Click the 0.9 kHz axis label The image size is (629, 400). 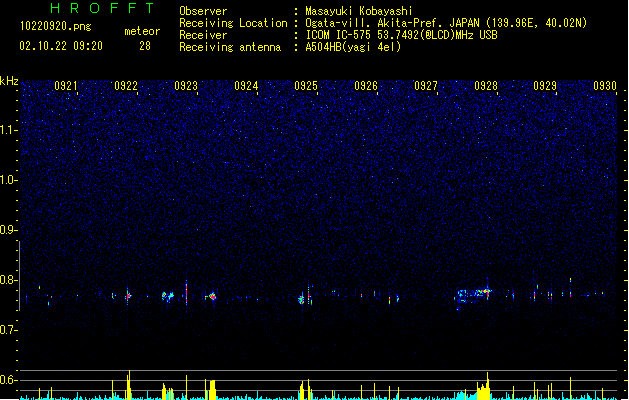tap(9, 230)
